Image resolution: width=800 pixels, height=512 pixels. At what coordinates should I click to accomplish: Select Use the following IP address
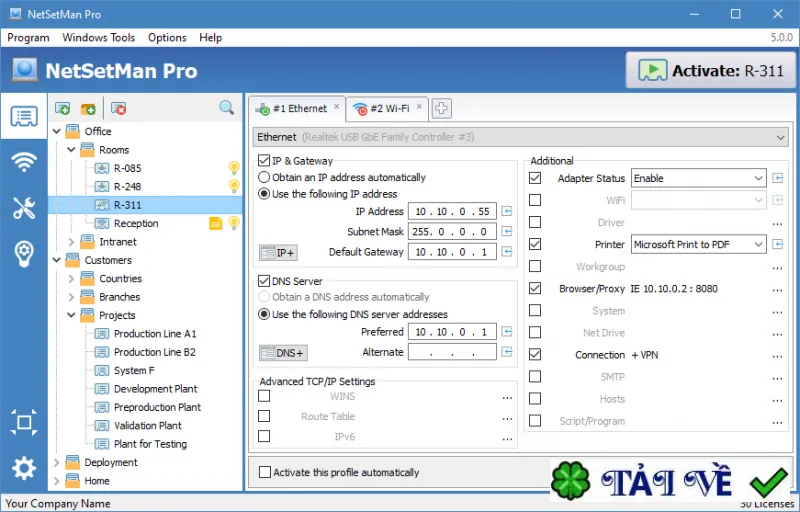pyautogui.click(x=264, y=194)
